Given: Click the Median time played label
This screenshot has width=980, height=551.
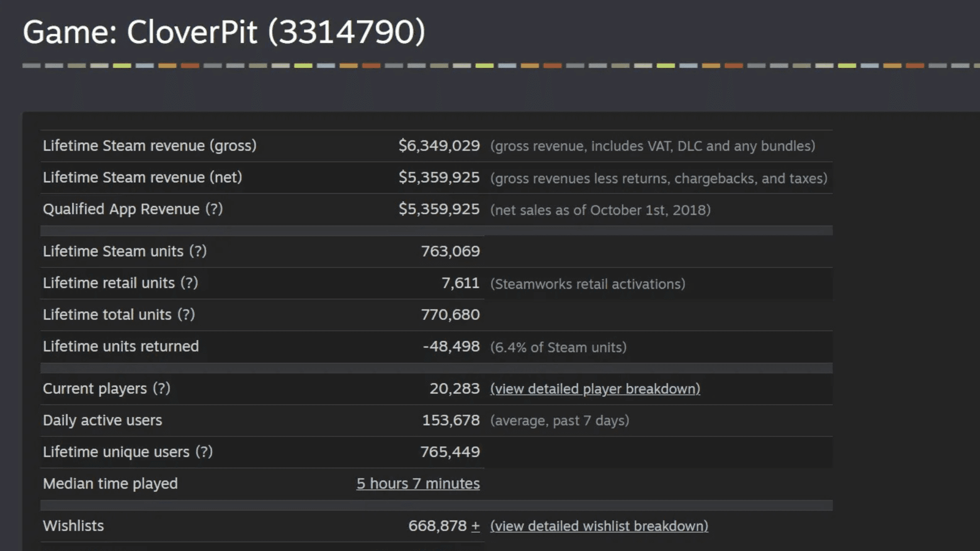Looking at the screenshot, I should (110, 484).
